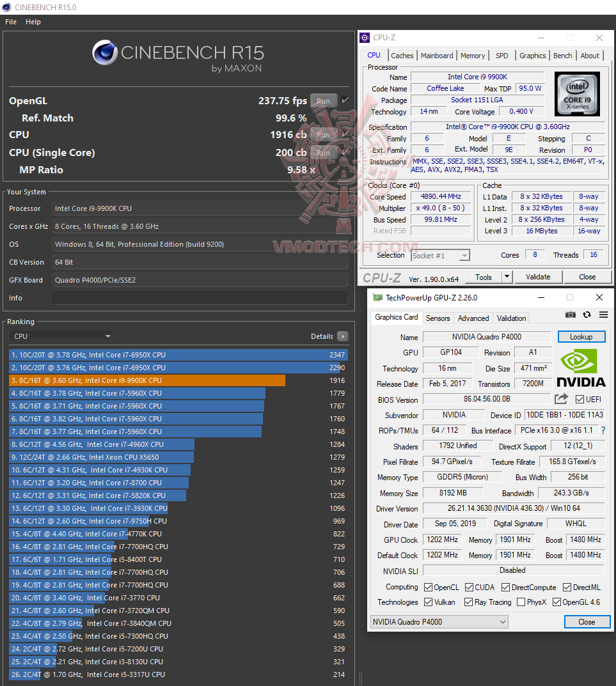Click the GPU-Z title bar card icon
616x686 pixels.
coord(377,297)
